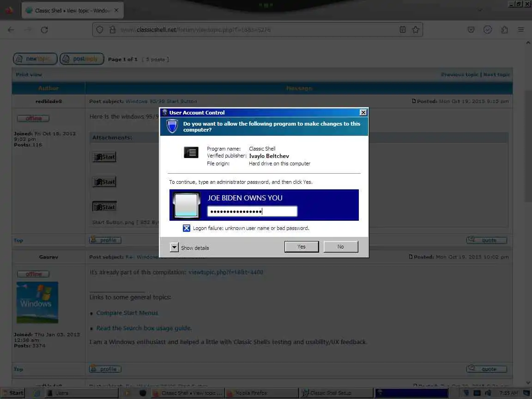Open the Start button on the taskbar
Screen dimensions: 532x399
pos(12,393)
